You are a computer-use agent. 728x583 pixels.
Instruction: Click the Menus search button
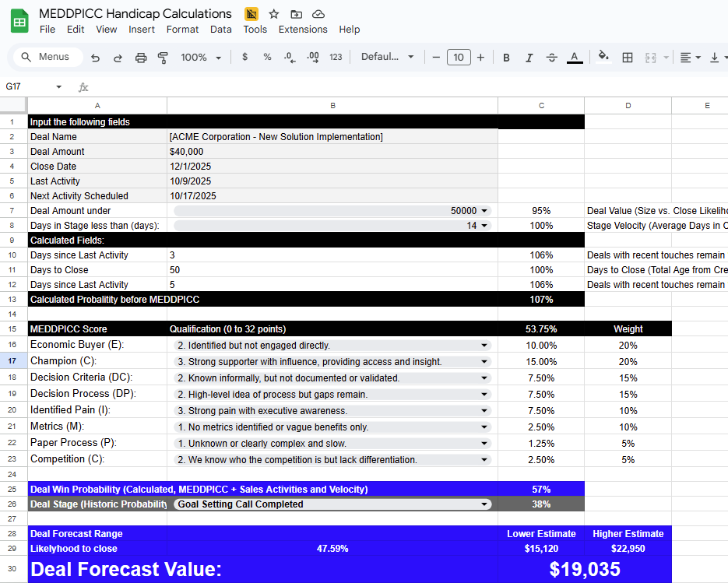pyautogui.click(x=45, y=57)
